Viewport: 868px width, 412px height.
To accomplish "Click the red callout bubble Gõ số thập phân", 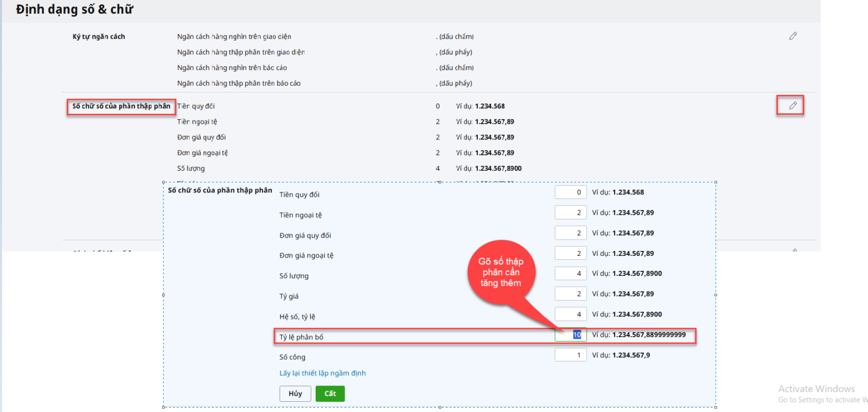I will point(501,272).
